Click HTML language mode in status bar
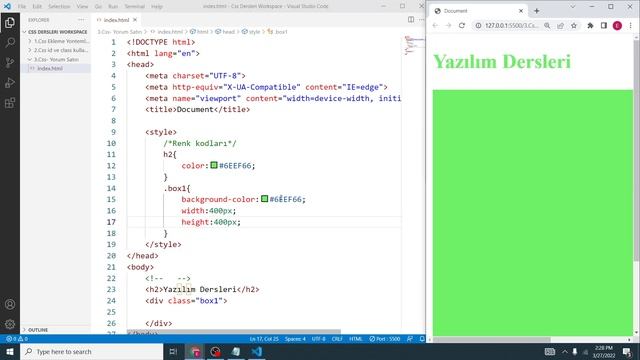 click(x=356, y=339)
